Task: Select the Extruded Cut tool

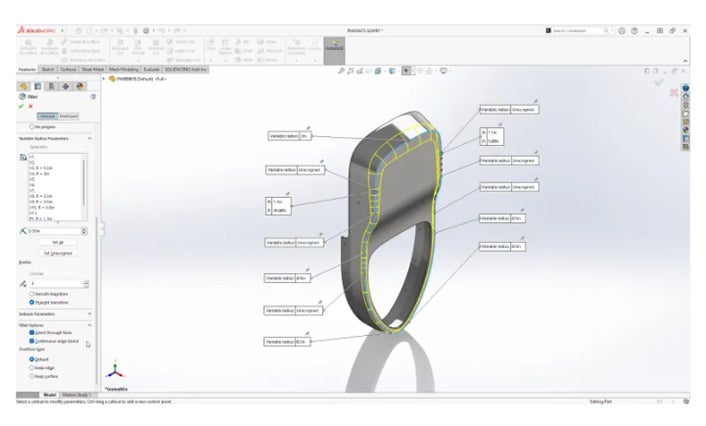Action: click(120, 47)
